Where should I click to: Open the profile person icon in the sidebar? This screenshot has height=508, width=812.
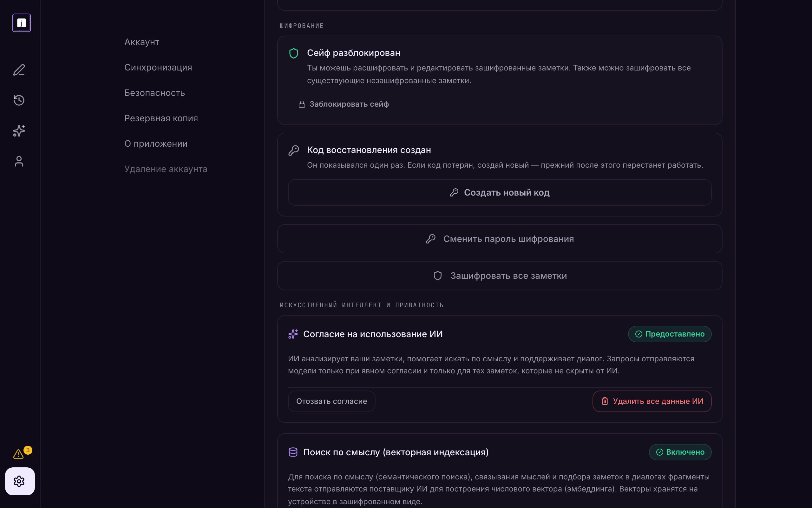[x=19, y=161]
